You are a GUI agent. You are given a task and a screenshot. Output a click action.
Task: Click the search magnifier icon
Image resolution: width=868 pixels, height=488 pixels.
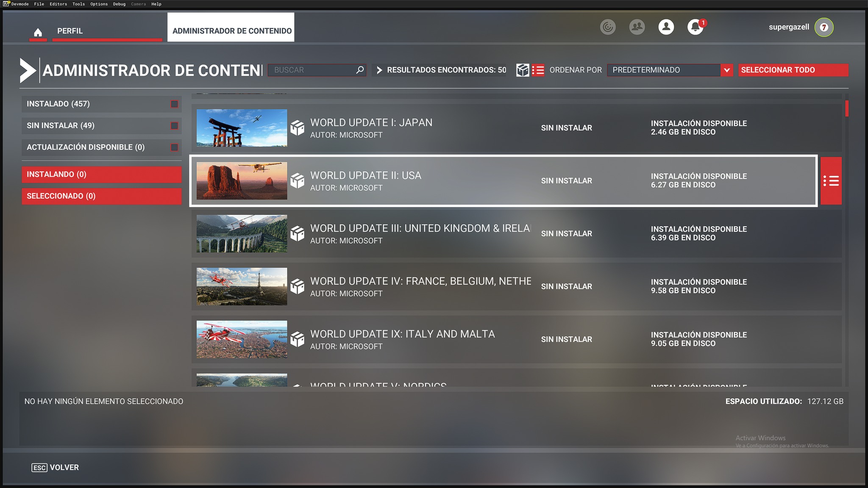click(360, 70)
